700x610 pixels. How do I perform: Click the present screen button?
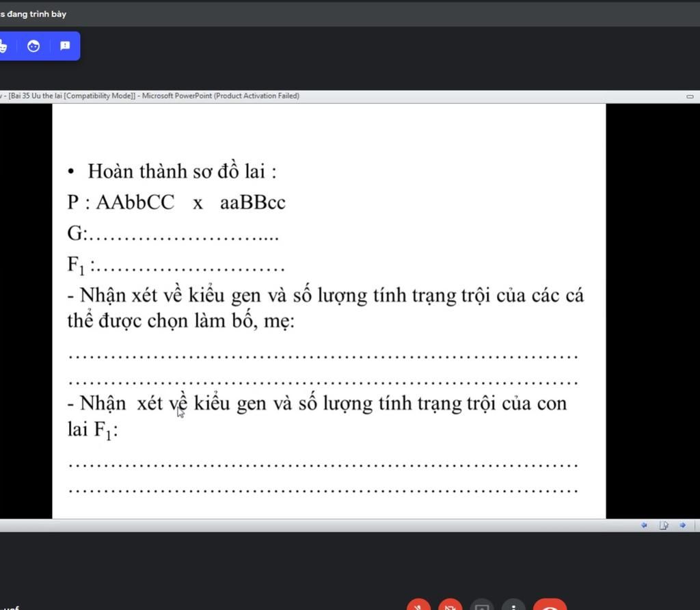click(482, 605)
